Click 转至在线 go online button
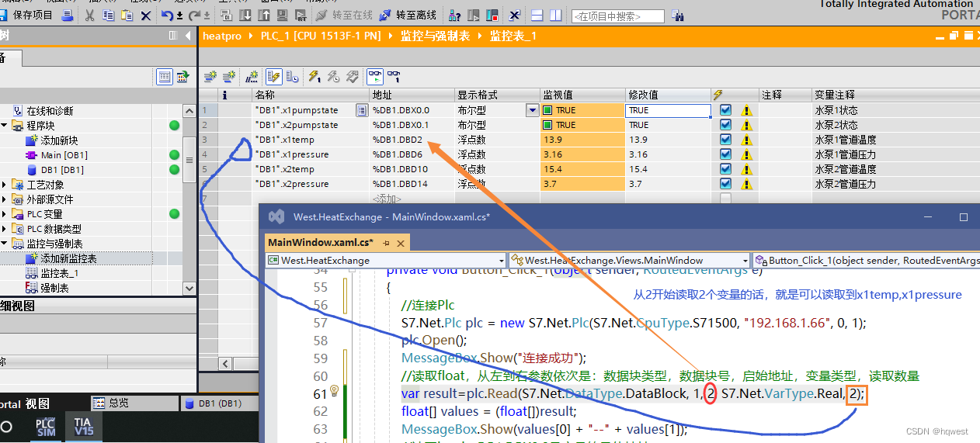980x443 pixels. pyautogui.click(x=343, y=16)
